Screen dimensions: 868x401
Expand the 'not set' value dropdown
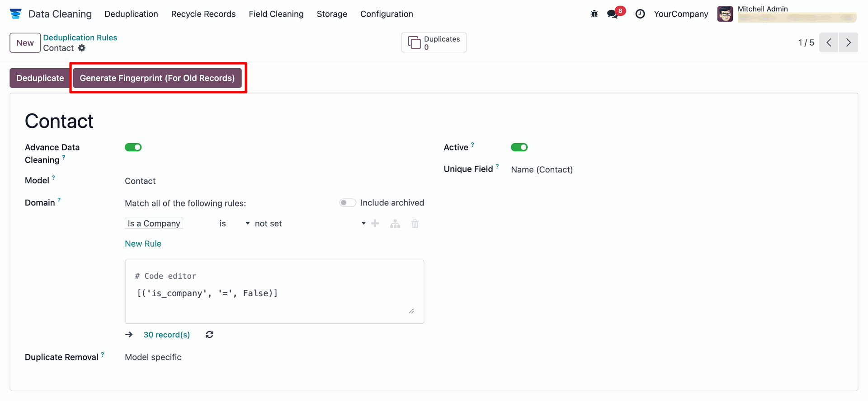tap(310, 224)
